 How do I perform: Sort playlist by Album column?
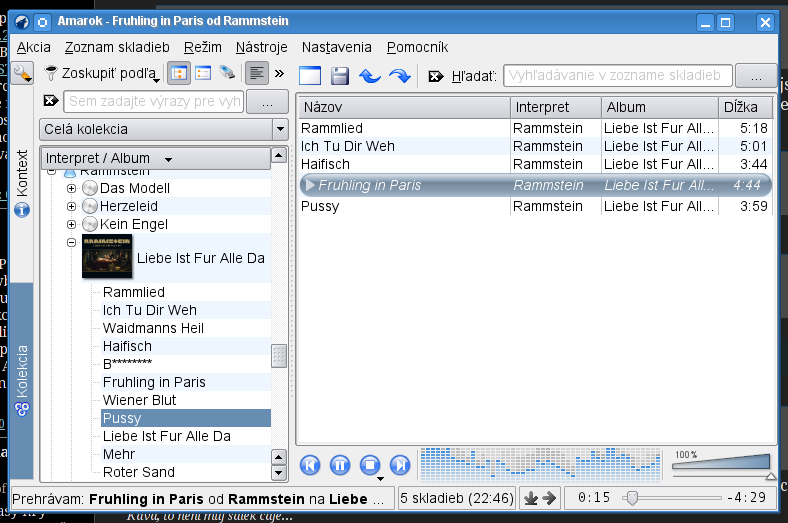pos(659,107)
